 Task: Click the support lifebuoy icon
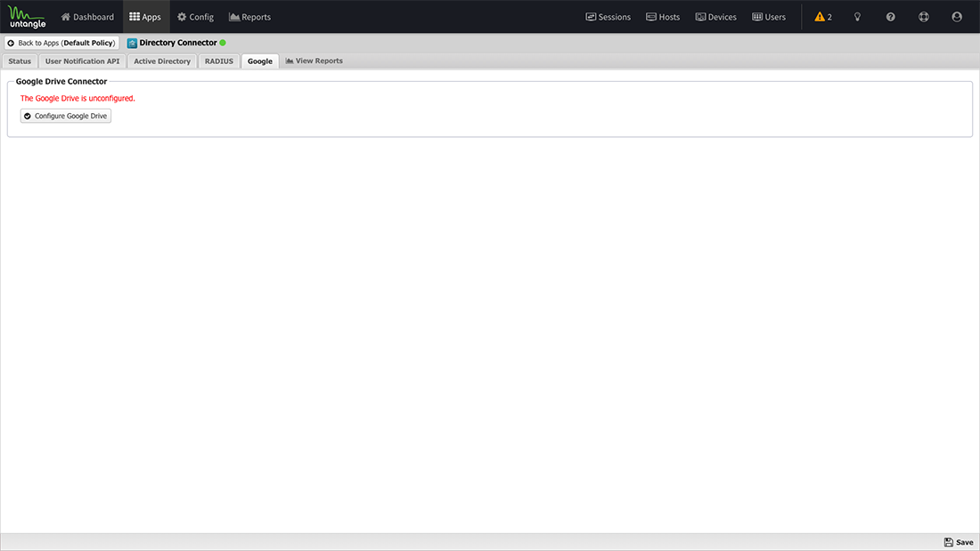click(924, 17)
